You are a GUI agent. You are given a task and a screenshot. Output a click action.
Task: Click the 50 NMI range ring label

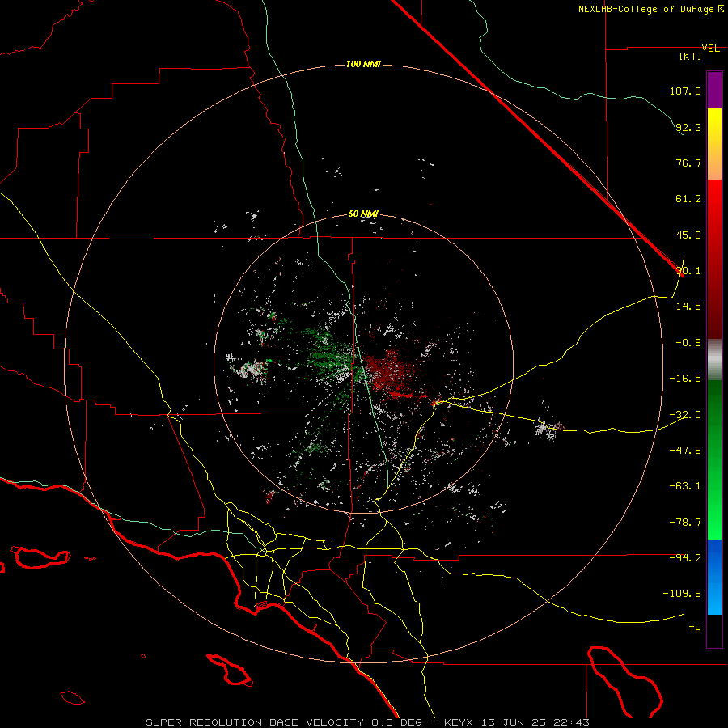(363, 214)
